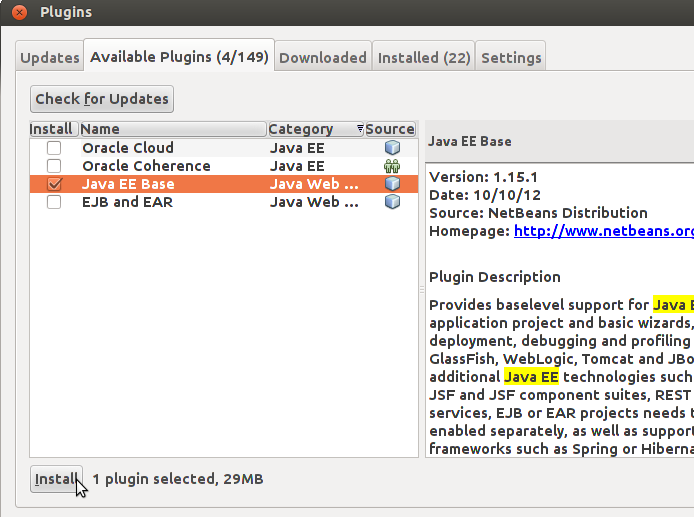Click the Date: 10/10/12 text

coord(485,195)
